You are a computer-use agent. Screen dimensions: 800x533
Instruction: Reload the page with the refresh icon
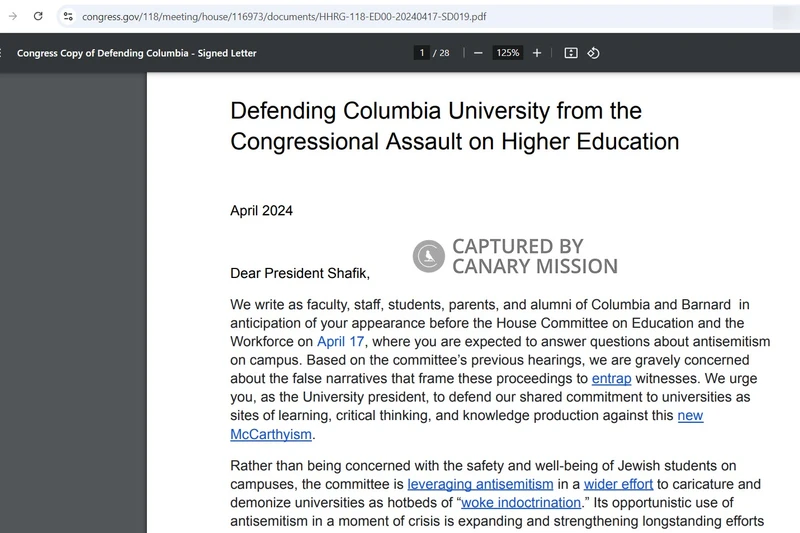(x=38, y=16)
